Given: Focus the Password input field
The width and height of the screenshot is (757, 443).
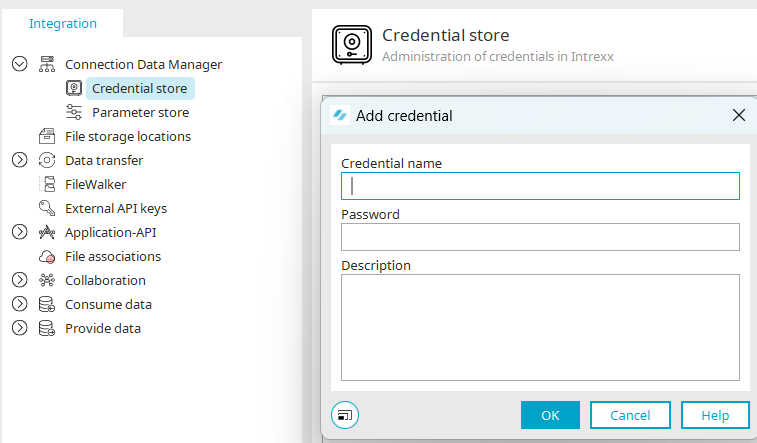Looking at the screenshot, I should [540, 237].
